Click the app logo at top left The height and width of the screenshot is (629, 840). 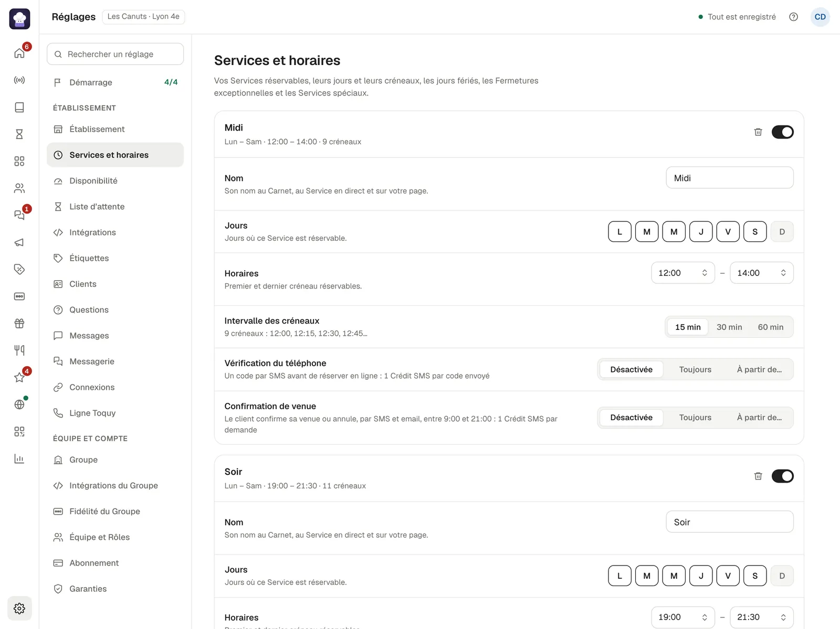tap(19, 19)
